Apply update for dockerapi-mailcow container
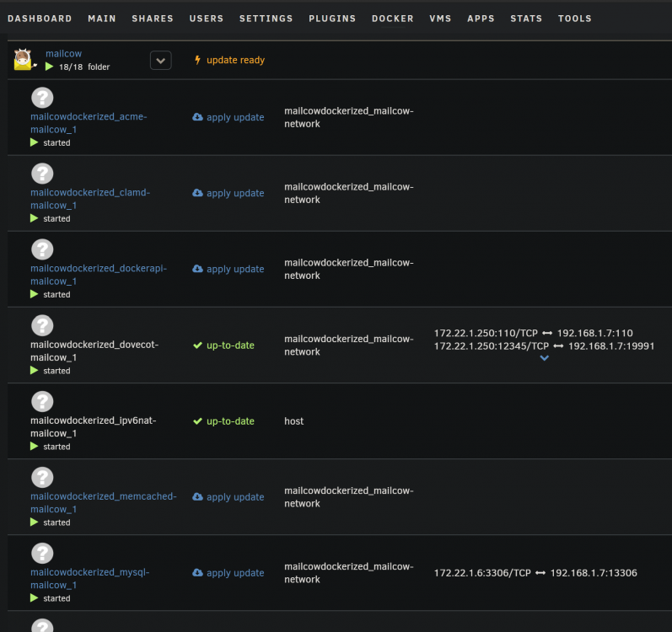Image resolution: width=672 pixels, height=632 pixels. click(235, 269)
